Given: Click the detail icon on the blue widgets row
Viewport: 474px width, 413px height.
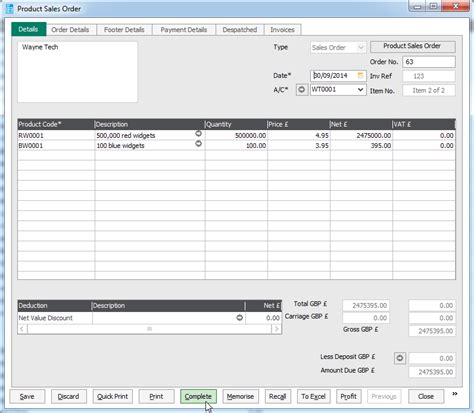Looking at the screenshot, I should tap(198, 144).
